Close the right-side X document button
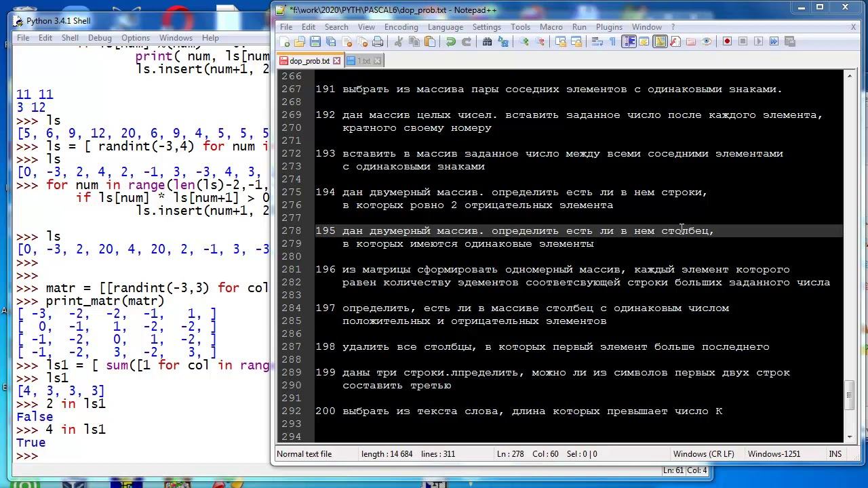The height and width of the screenshot is (488, 868). (x=853, y=27)
